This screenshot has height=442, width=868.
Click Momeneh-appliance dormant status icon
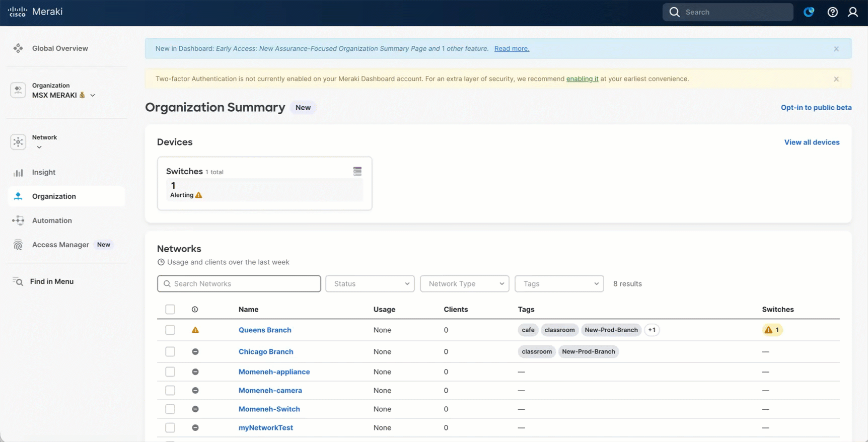[x=195, y=372]
